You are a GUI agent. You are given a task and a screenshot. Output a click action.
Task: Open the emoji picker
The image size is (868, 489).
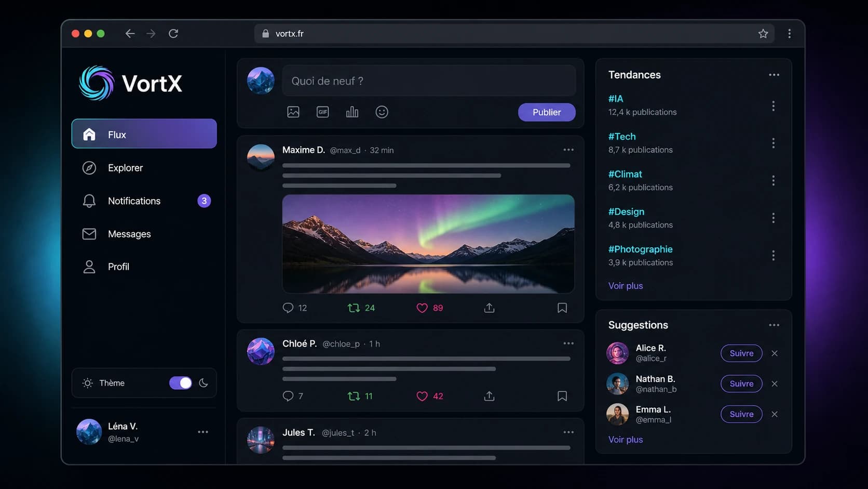coord(382,112)
